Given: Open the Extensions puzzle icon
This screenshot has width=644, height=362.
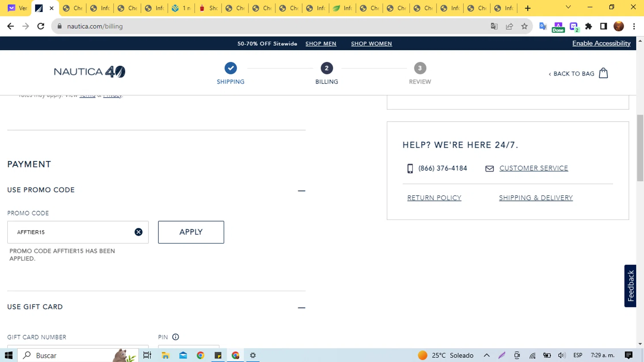Looking at the screenshot, I should click(589, 26).
